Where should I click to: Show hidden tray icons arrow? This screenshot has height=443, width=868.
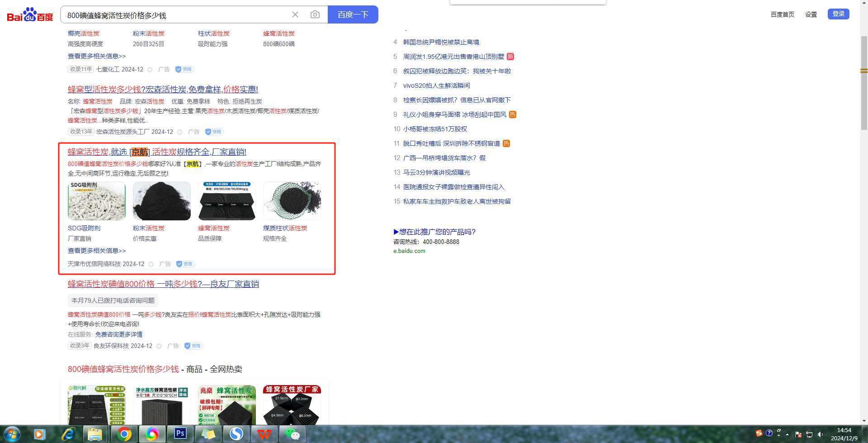[787, 434]
